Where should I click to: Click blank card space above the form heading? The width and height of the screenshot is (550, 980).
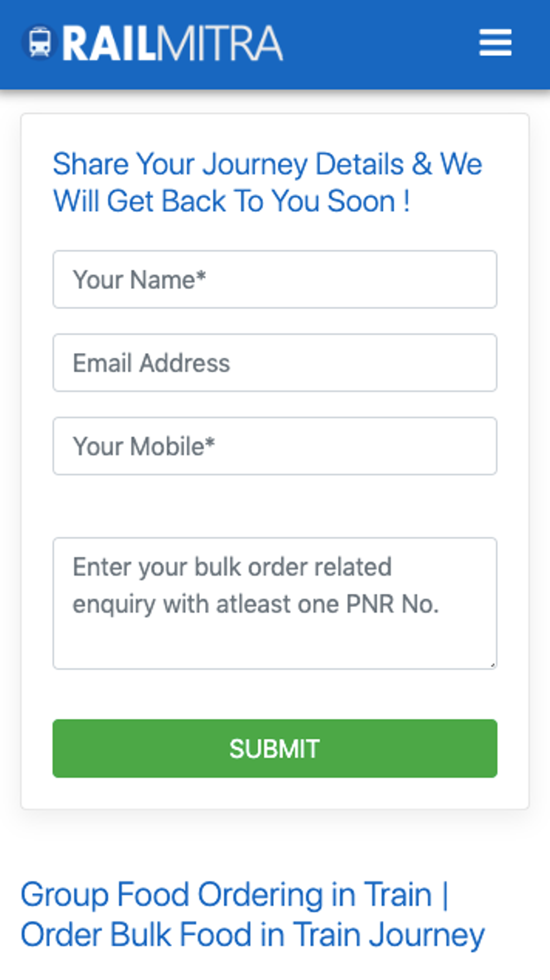click(x=274, y=131)
